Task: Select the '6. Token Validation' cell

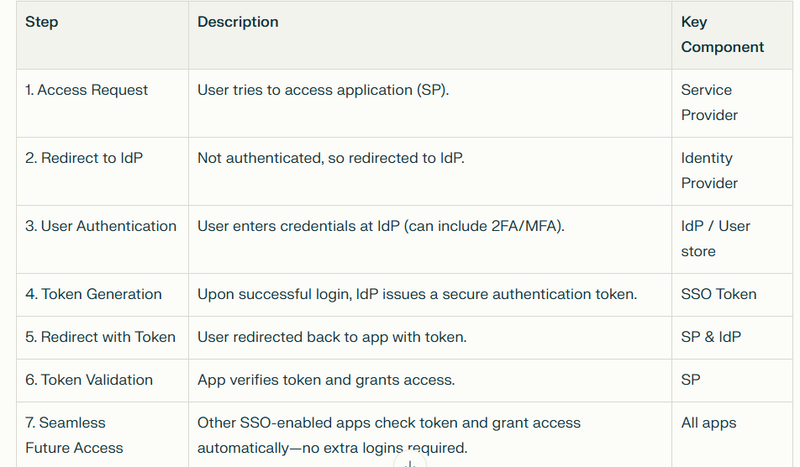Action: click(x=102, y=380)
